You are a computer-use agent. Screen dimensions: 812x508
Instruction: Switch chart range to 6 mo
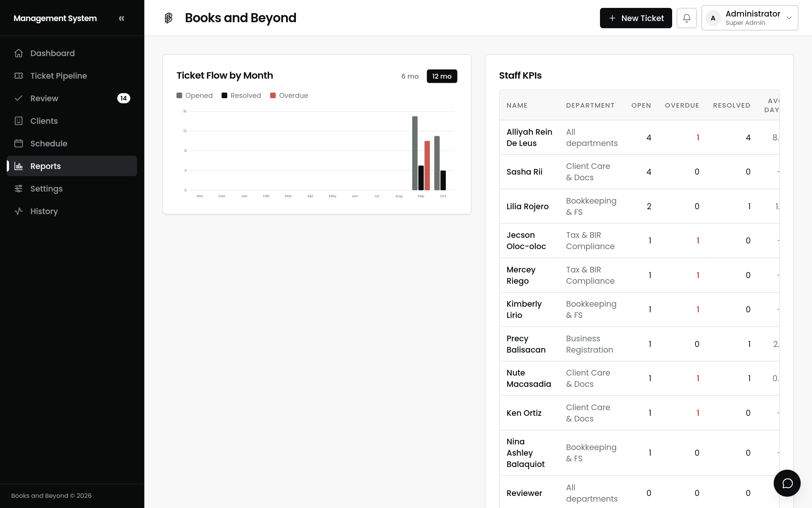[x=410, y=76]
